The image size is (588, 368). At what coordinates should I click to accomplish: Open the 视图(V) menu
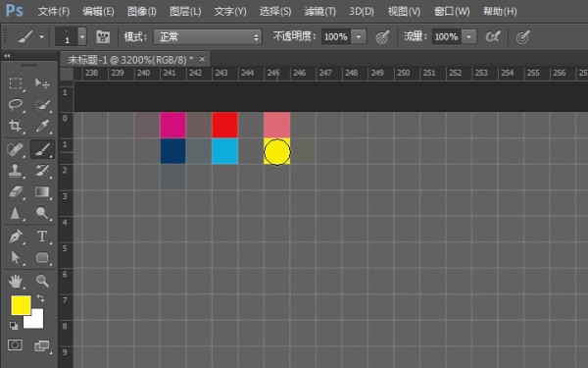[404, 11]
